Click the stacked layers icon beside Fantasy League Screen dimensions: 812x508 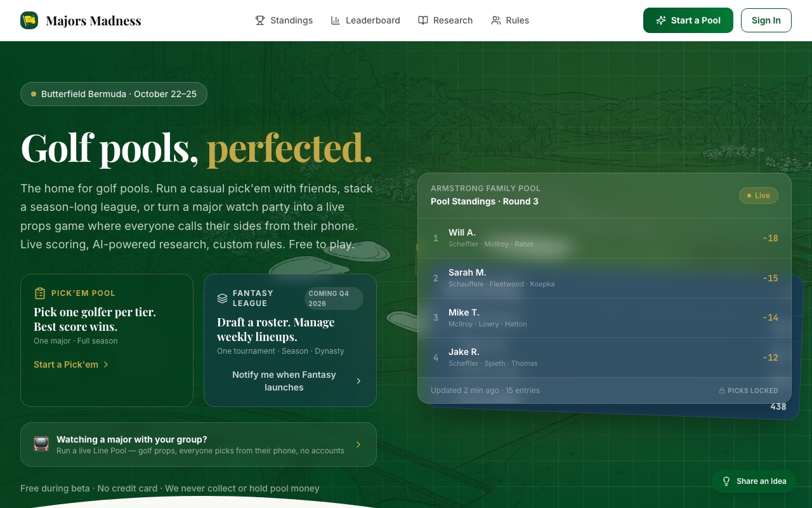(222, 298)
